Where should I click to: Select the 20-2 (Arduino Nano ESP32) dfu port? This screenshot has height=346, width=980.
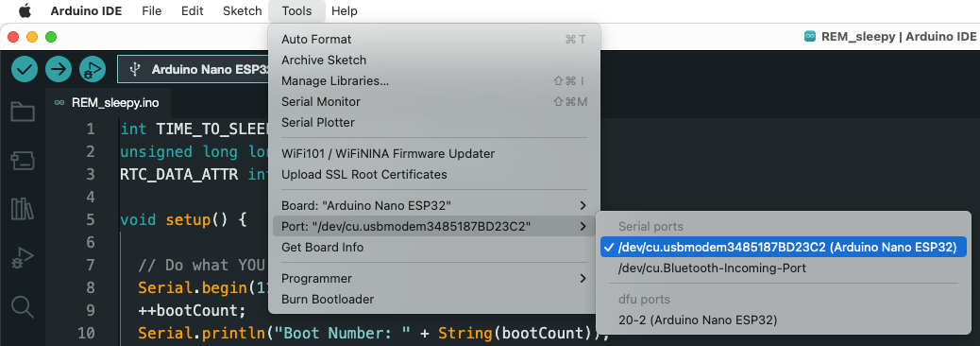(x=783, y=320)
